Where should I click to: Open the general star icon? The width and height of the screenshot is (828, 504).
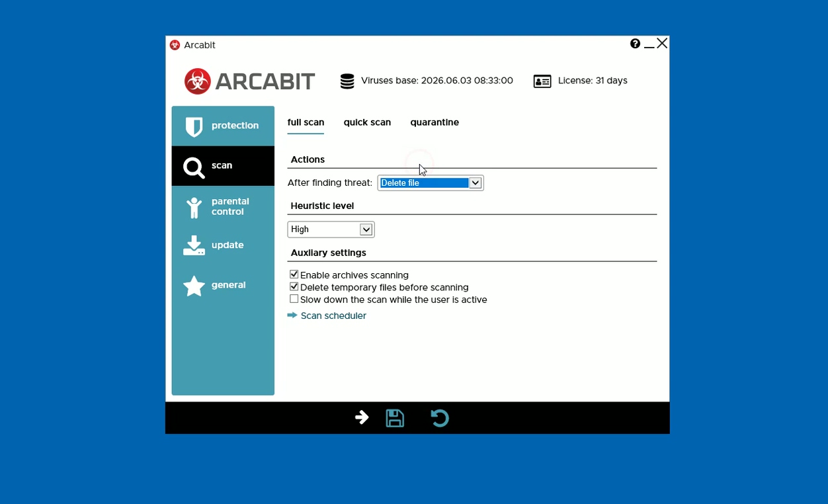194,286
